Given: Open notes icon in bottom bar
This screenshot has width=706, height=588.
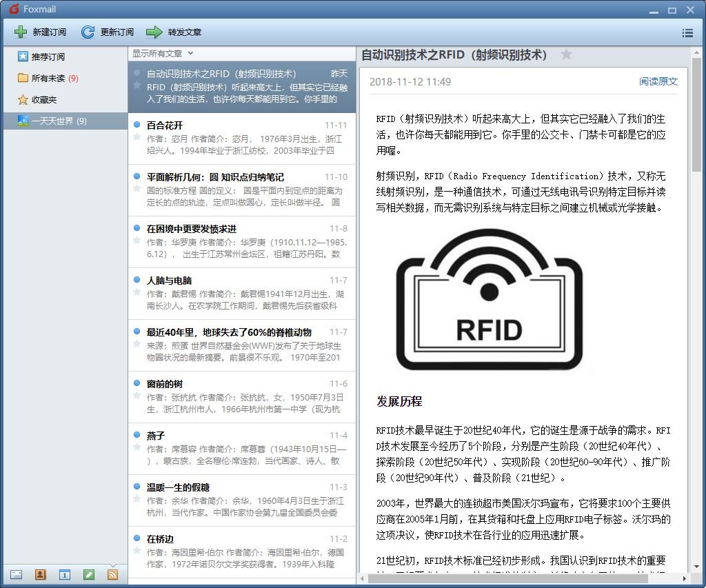Looking at the screenshot, I should point(89,574).
